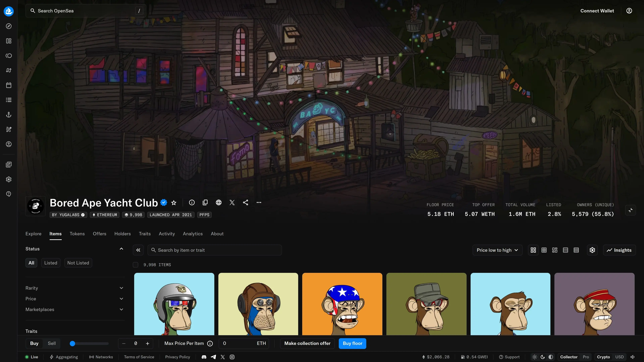Switch to the Activity tab
This screenshot has height=362, width=644.
pyautogui.click(x=167, y=234)
